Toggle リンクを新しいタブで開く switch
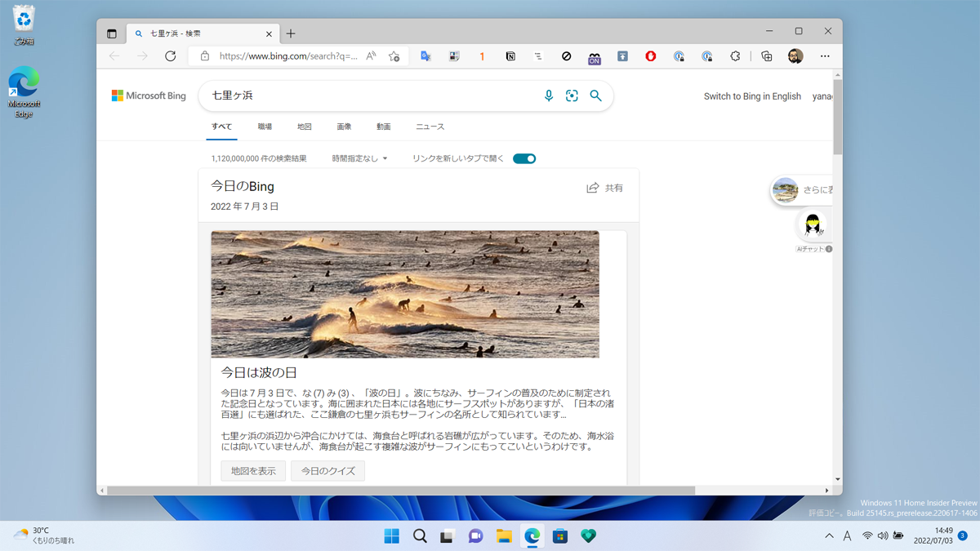Image resolution: width=980 pixels, height=551 pixels. (x=524, y=159)
